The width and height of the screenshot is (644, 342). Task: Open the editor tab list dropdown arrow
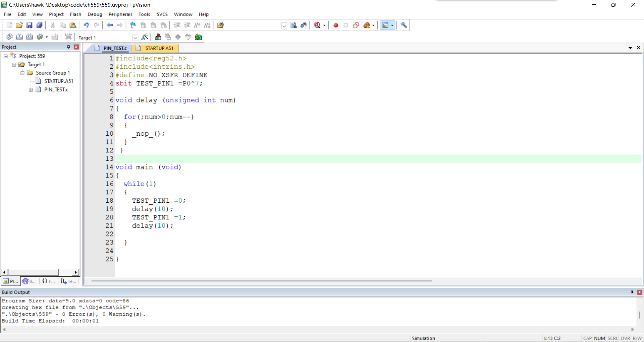tap(630, 48)
